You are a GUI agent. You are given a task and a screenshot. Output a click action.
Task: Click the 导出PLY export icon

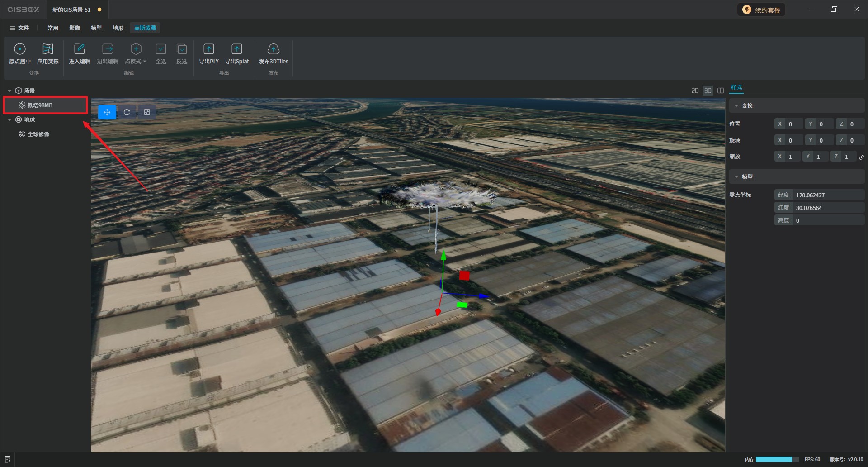pyautogui.click(x=208, y=49)
